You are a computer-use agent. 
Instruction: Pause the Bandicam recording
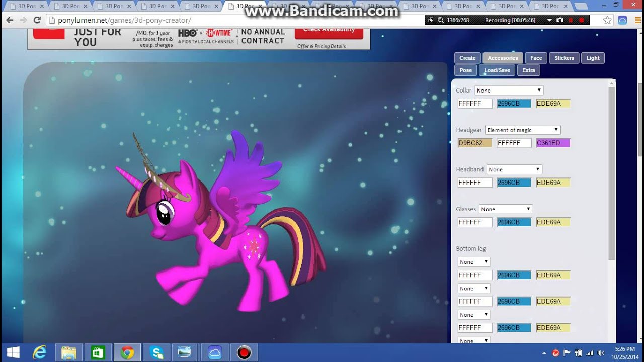coord(571,20)
